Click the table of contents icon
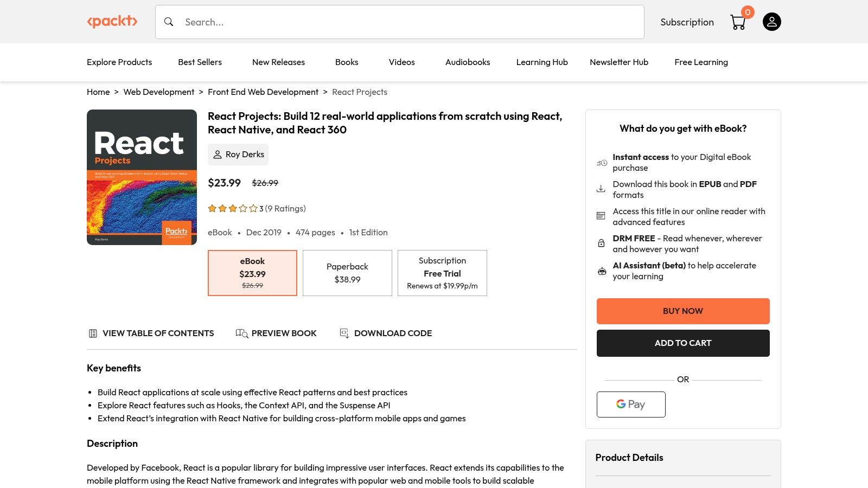The width and height of the screenshot is (868, 488). 93,333
